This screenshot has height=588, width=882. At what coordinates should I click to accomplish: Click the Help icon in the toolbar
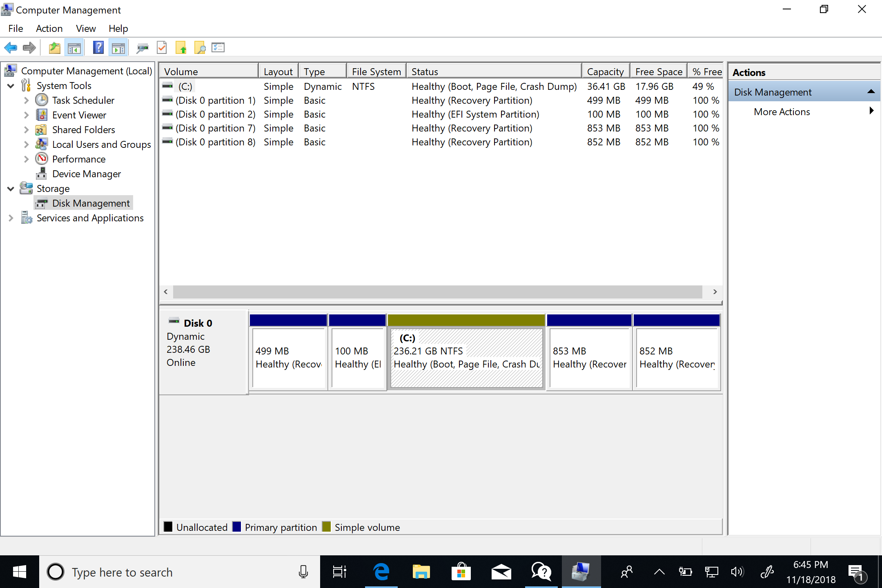tap(97, 48)
